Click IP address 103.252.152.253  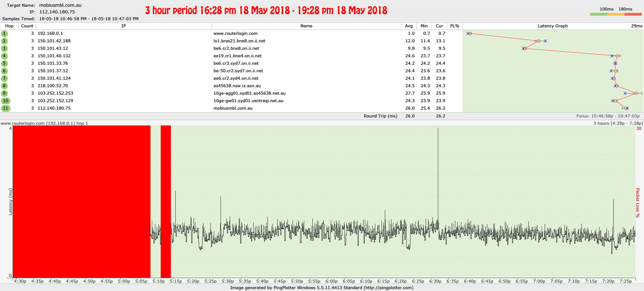[x=56, y=93]
